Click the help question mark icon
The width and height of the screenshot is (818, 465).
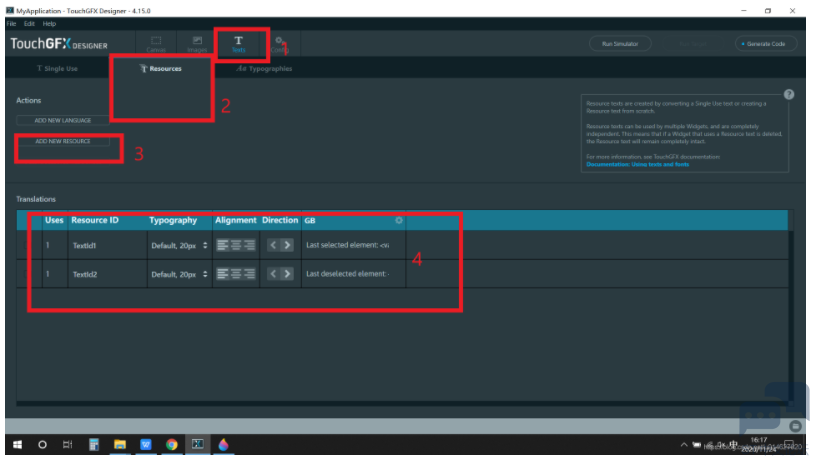[789, 94]
